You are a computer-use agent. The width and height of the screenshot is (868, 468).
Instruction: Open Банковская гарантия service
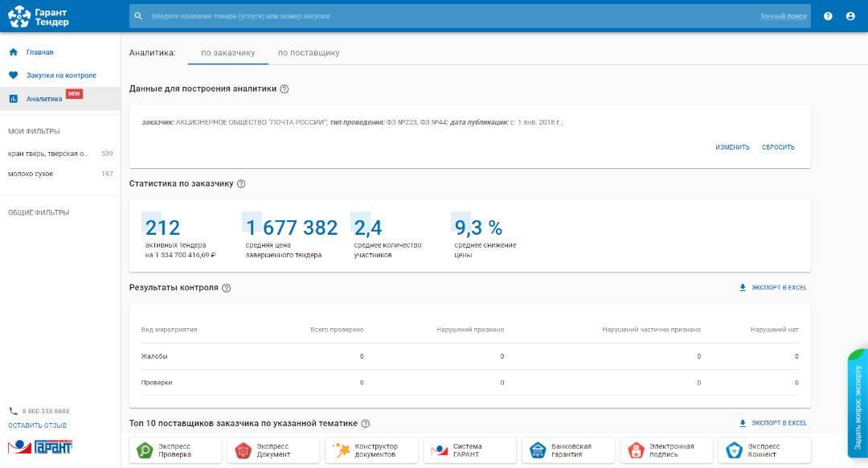[x=570, y=450]
